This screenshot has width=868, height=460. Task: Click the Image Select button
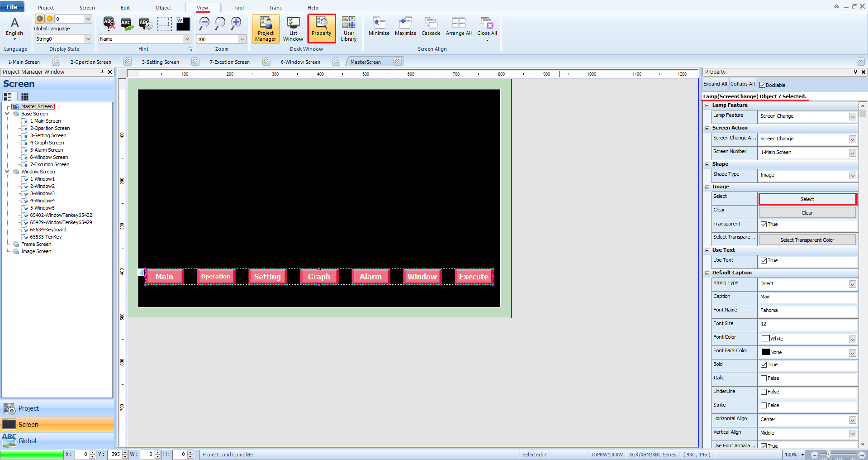pos(807,199)
